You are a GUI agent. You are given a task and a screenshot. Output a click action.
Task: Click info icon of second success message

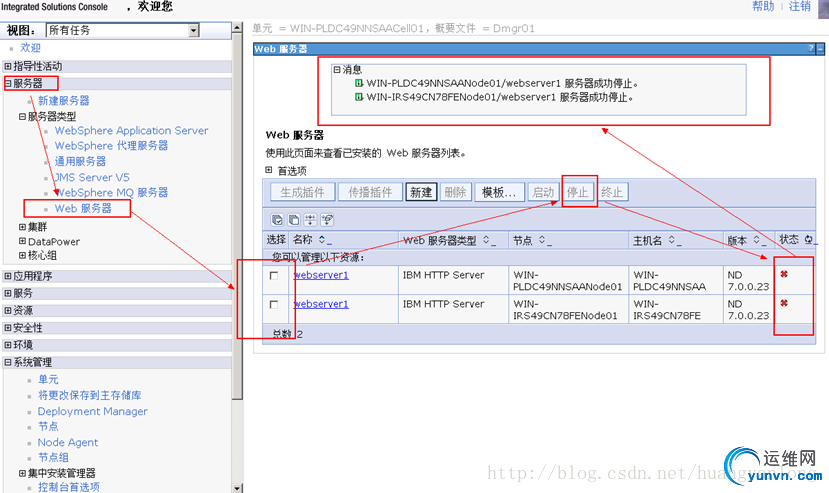coord(359,97)
